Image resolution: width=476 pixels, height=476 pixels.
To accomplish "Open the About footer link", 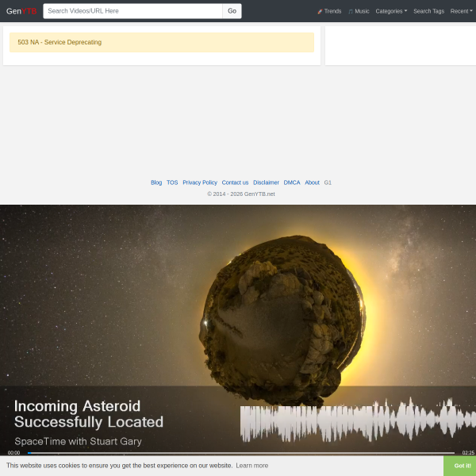I will point(312,182).
